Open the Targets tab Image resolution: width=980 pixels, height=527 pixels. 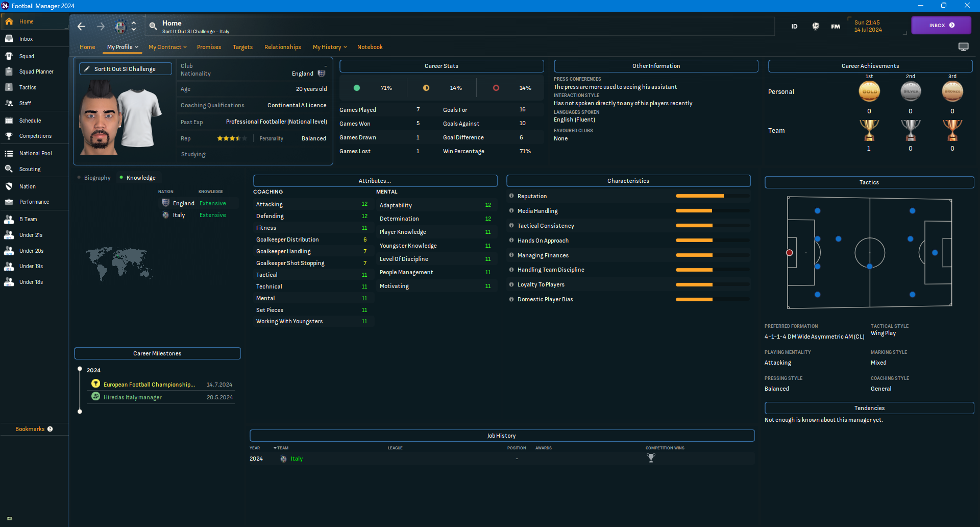pyautogui.click(x=242, y=47)
